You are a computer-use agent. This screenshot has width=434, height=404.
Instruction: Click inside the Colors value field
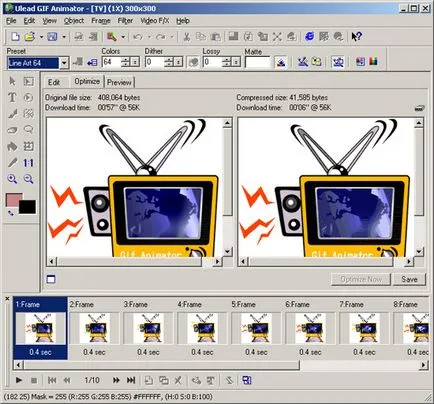pos(112,62)
